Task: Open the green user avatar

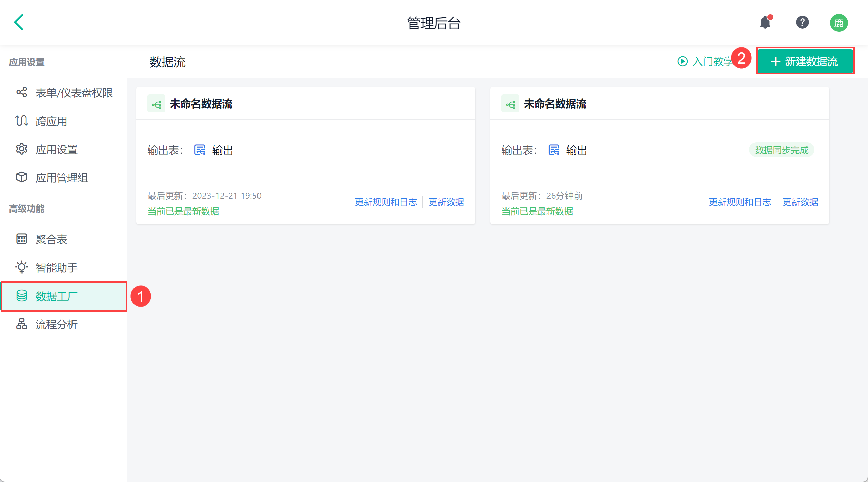Action: 839,23
